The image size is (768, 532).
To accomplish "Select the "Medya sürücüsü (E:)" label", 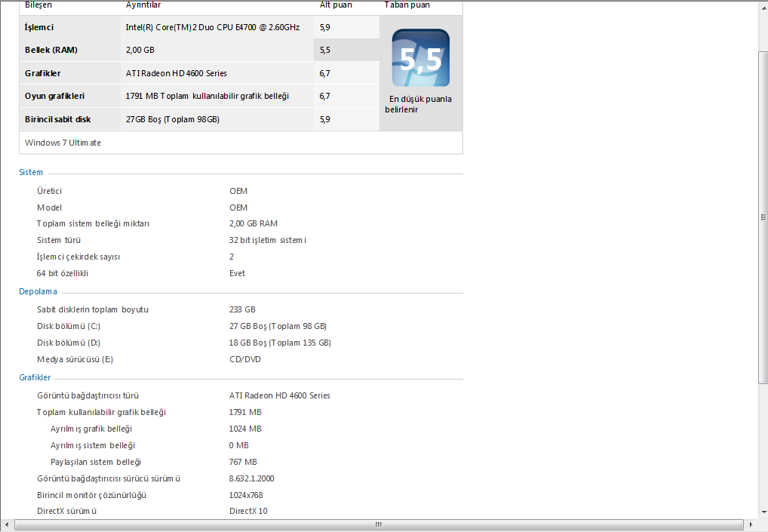I will click(75, 359).
